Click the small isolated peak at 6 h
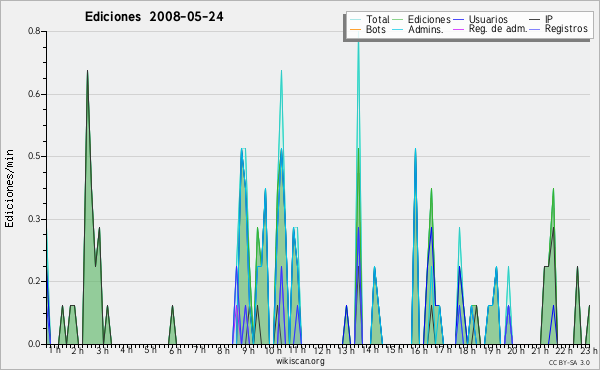 pos(173,325)
